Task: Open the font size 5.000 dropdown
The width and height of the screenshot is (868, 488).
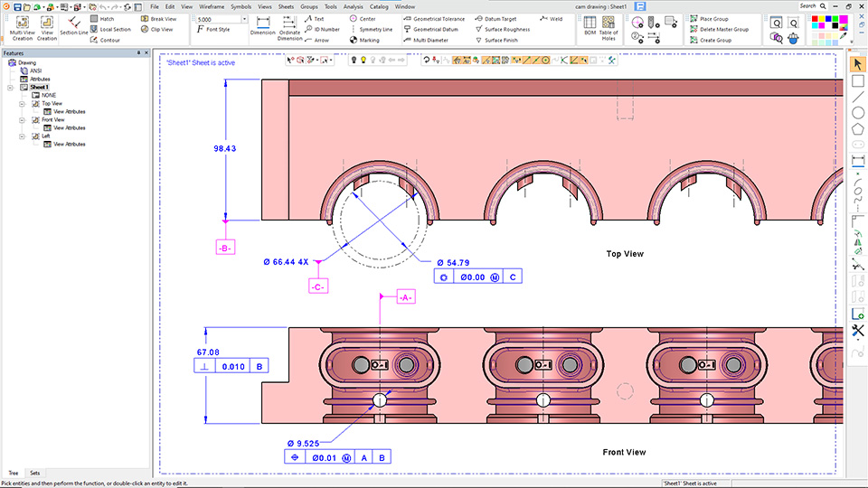Action: point(244,19)
